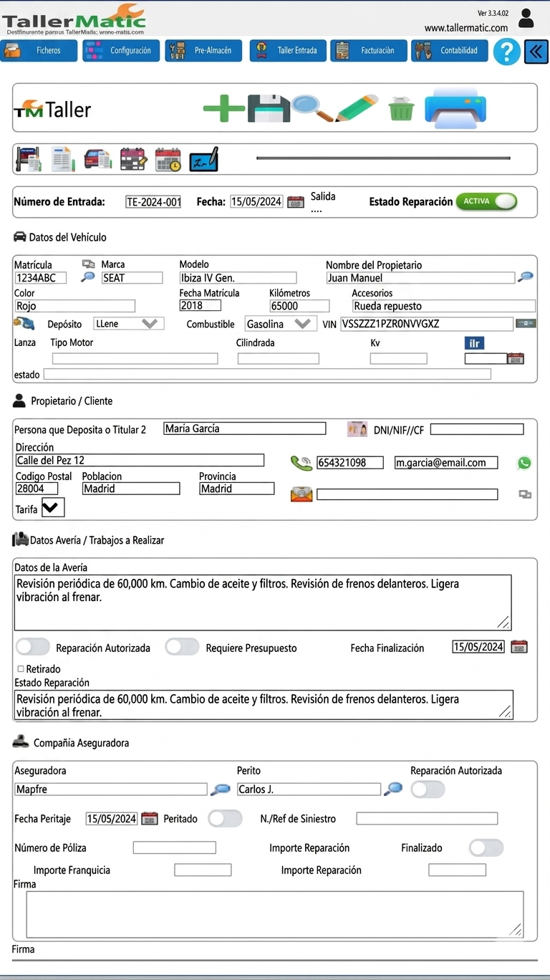Click the Tipo Motor field
The image size is (550, 980).
click(x=135, y=358)
